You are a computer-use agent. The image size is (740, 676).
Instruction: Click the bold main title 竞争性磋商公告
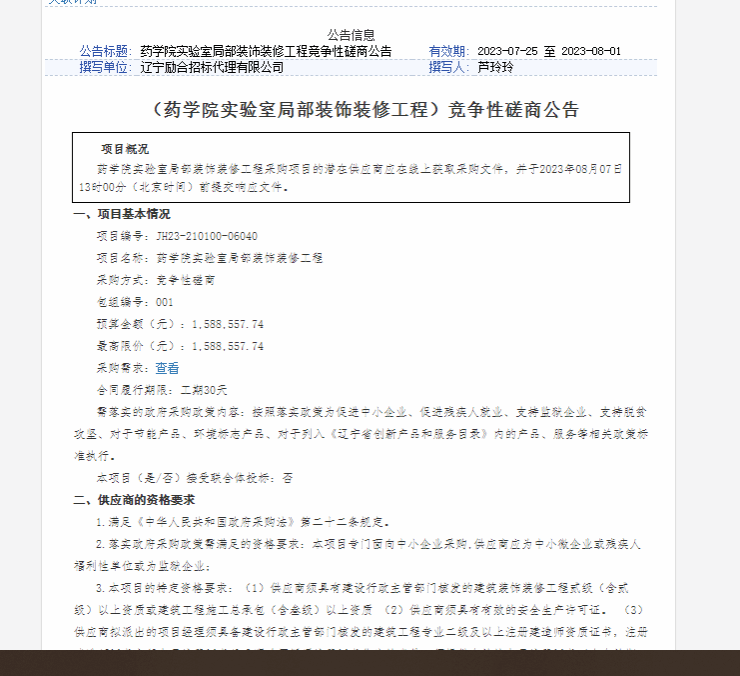362,109
